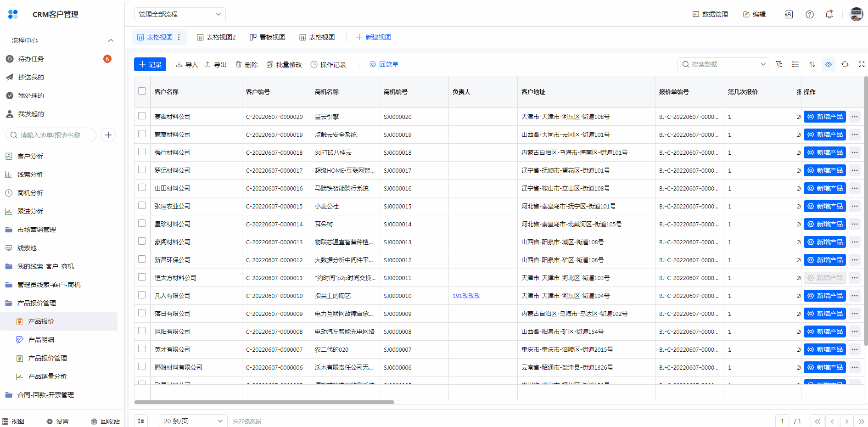Open the 管理全部流程 dropdown
The height and width of the screenshot is (427, 868).
point(179,14)
